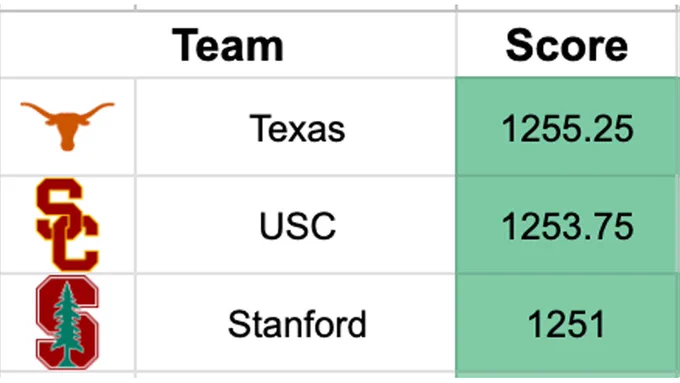Click the 1251 score cell
Image resolution: width=680 pixels, height=383 pixels.
[x=567, y=323]
